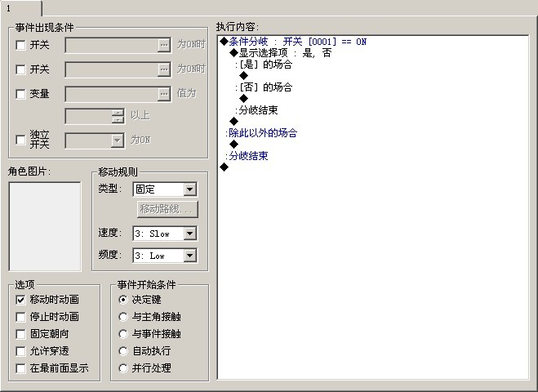Open second 开关 switch picker ellipsis button
Screen dimensions: 538x392
pyautogui.click(x=164, y=69)
